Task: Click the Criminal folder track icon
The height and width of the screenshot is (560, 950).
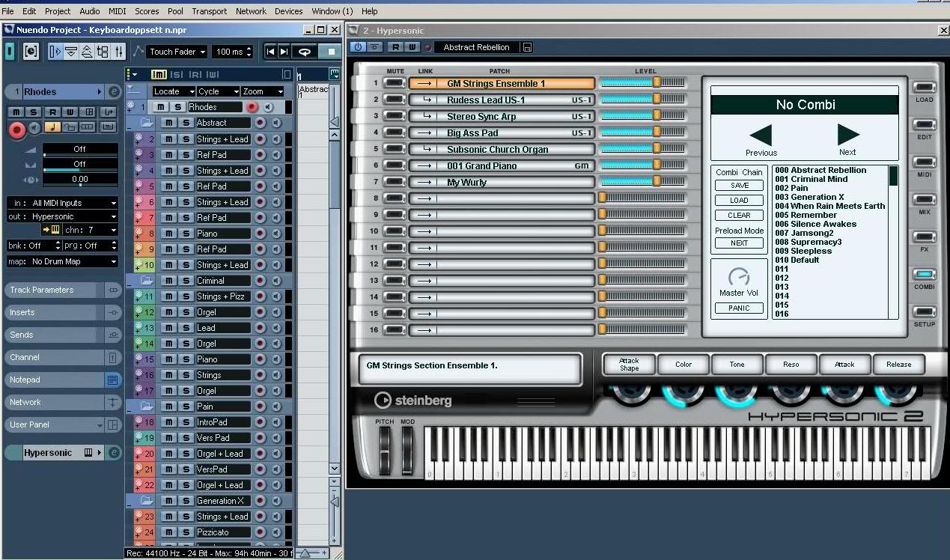Action: [x=147, y=280]
